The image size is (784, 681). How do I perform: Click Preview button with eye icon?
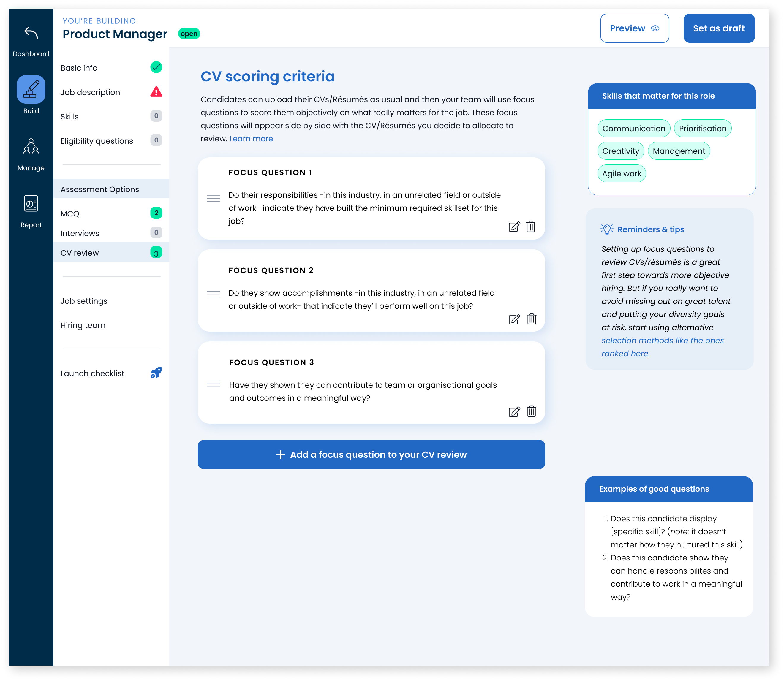coord(634,28)
